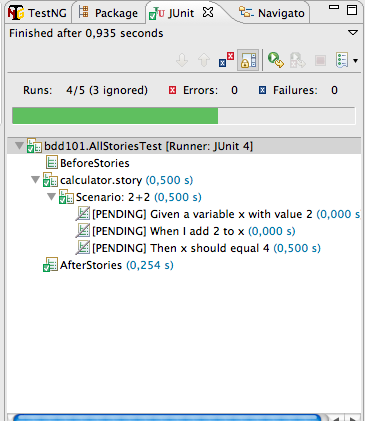
Task: Open the view menu triangle
Action: 353,32
